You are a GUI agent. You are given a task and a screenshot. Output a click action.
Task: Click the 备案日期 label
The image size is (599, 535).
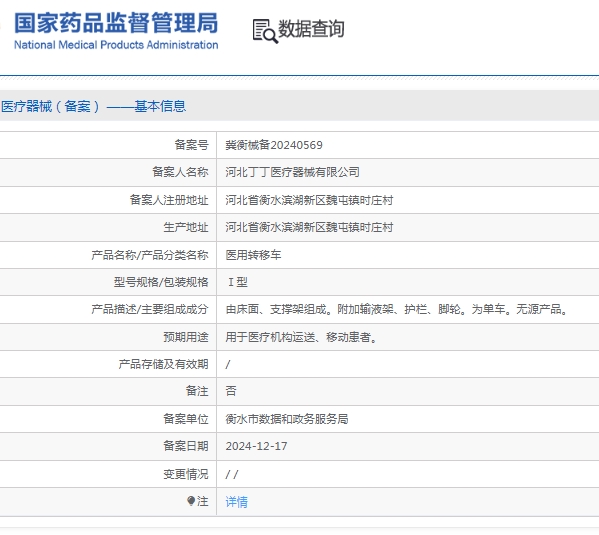[x=186, y=446]
